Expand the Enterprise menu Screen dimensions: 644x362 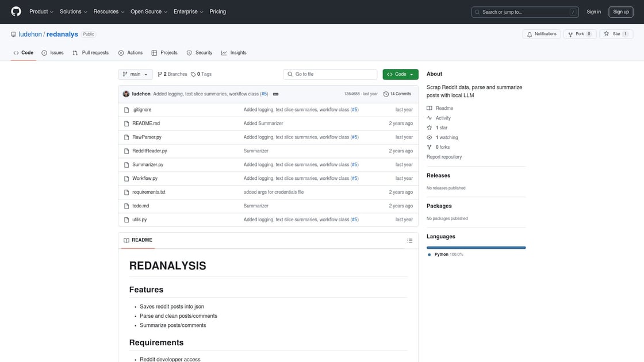[188, 11]
